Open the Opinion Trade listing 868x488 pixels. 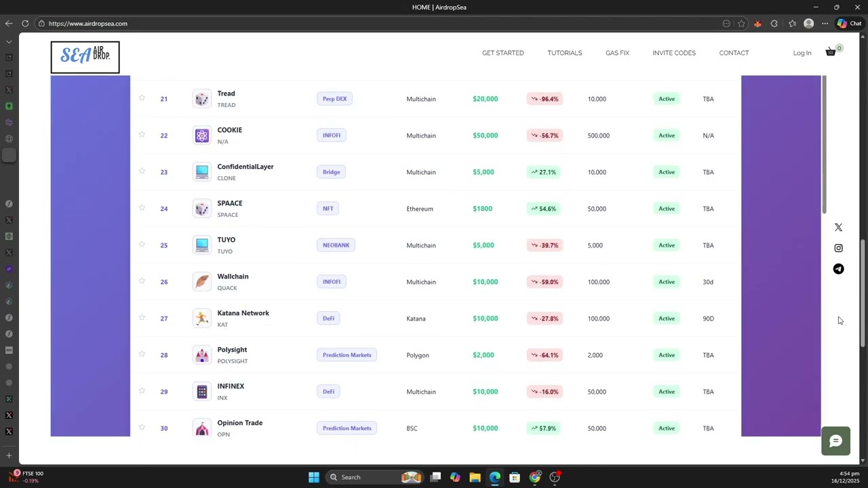(239, 423)
